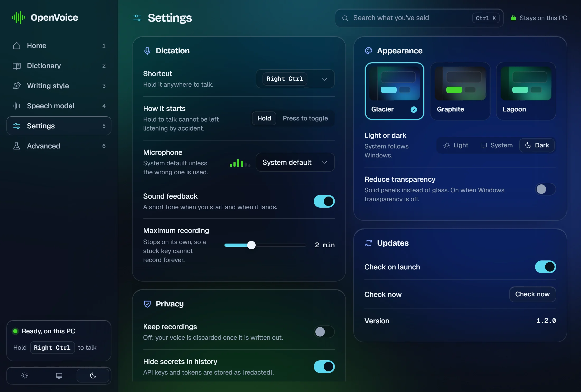Click the green ready status dot
The height and width of the screenshot is (392, 581).
pos(15,331)
